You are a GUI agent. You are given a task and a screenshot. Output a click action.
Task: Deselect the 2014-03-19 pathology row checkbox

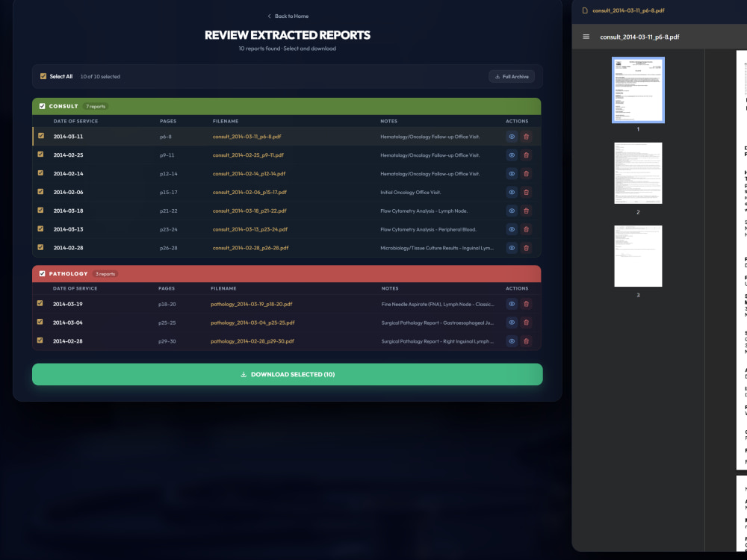click(40, 303)
